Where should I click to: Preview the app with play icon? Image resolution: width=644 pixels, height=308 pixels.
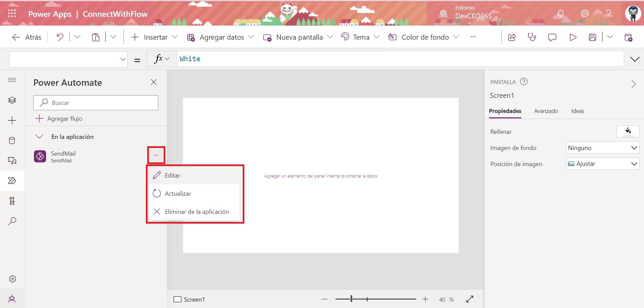(573, 37)
